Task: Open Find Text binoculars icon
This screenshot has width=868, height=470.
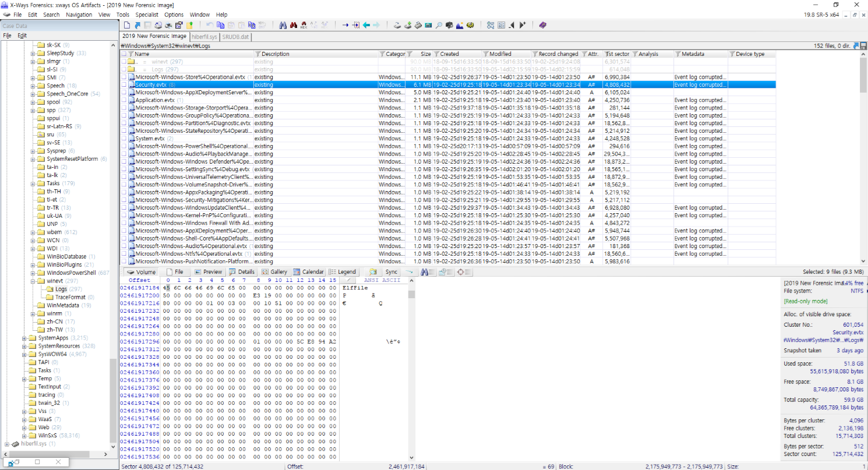Action: [283, 25]
